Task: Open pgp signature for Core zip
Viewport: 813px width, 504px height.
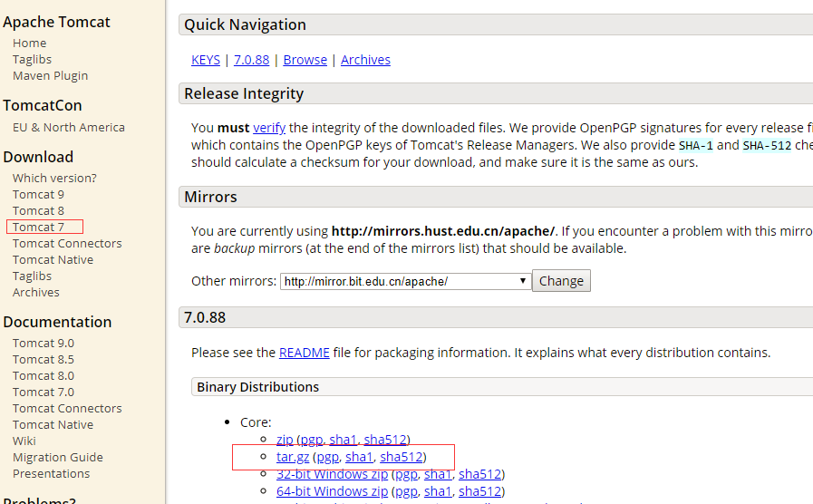Action: (312, 440)
